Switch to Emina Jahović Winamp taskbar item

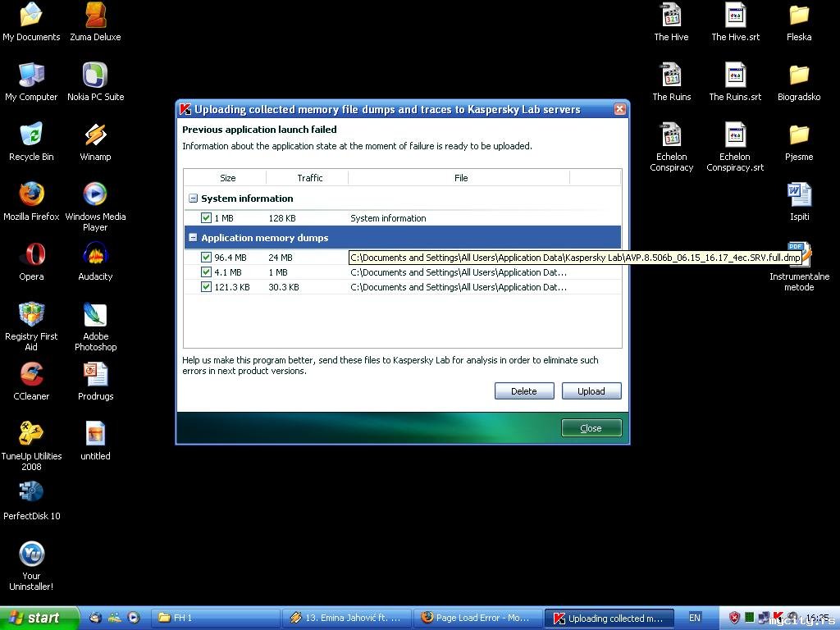tap(347, 618)
